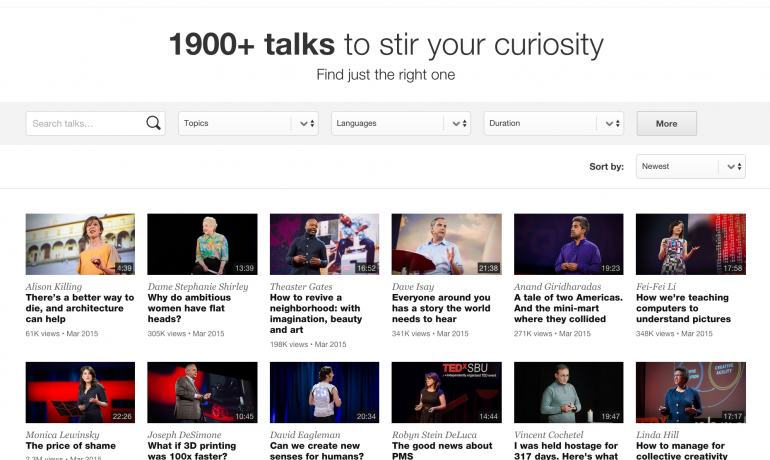770x460 pixels.
Task: Open 'The good news about PMS' link
Action: pyautogui.click(x=442, y=451)
